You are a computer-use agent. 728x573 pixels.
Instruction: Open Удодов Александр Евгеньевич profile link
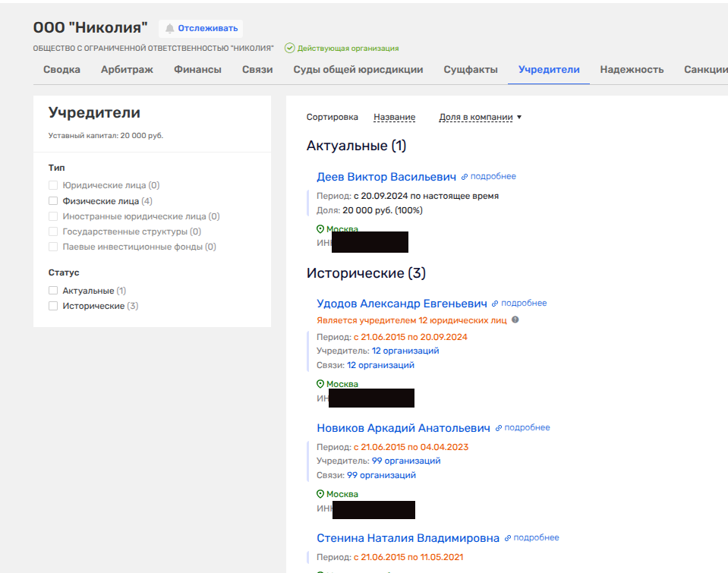tap(402, 304)
